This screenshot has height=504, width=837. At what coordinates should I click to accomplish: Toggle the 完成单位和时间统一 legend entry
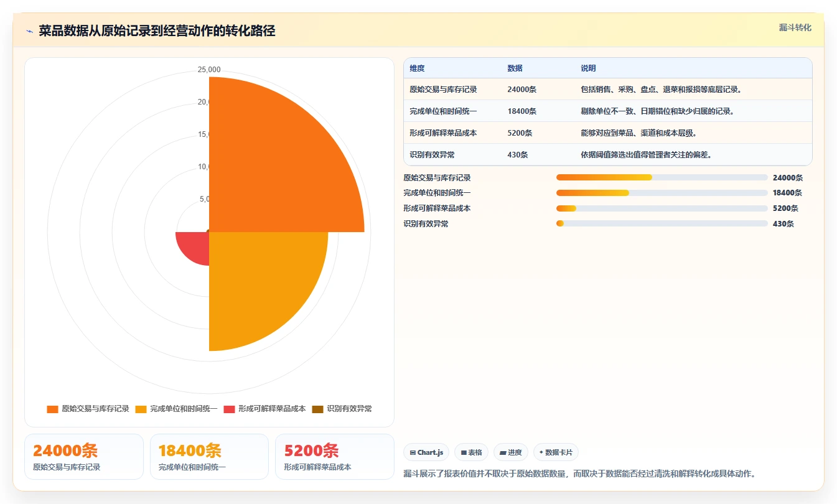tap(176, 409)
